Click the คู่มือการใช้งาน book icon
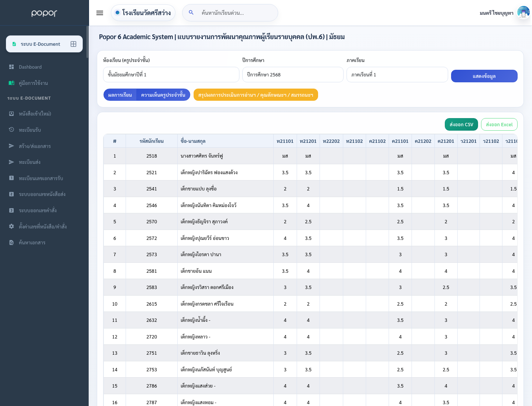This screenshot has height=406, width=532. pos(11,83)
